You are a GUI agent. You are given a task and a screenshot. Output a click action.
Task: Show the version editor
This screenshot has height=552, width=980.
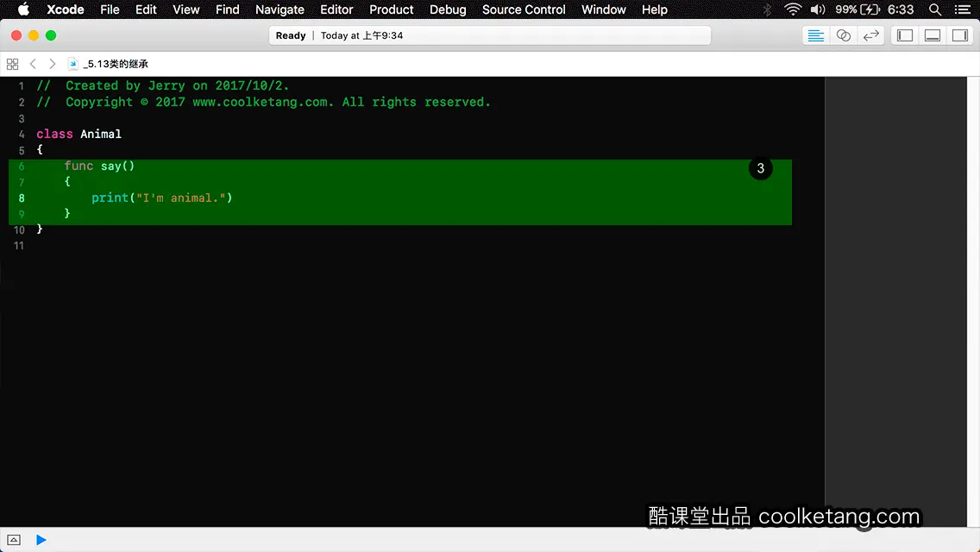(870, 35)
